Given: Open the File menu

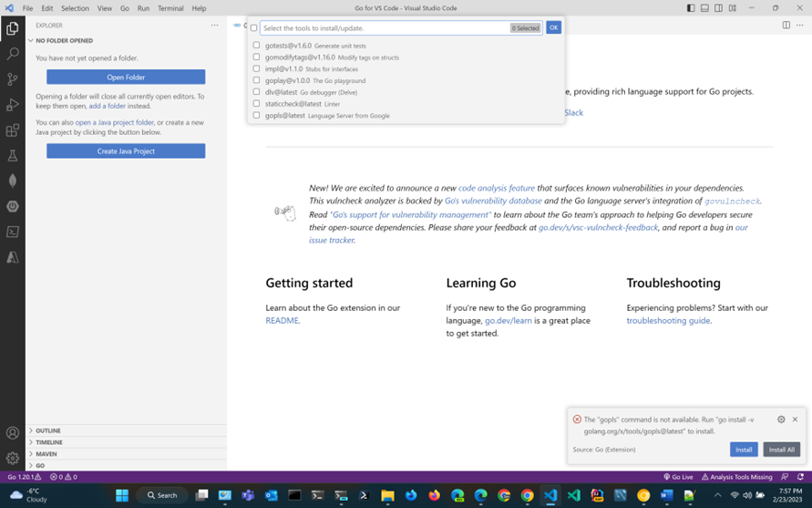Looking at the screenshot, I should [x=28, y=8].
